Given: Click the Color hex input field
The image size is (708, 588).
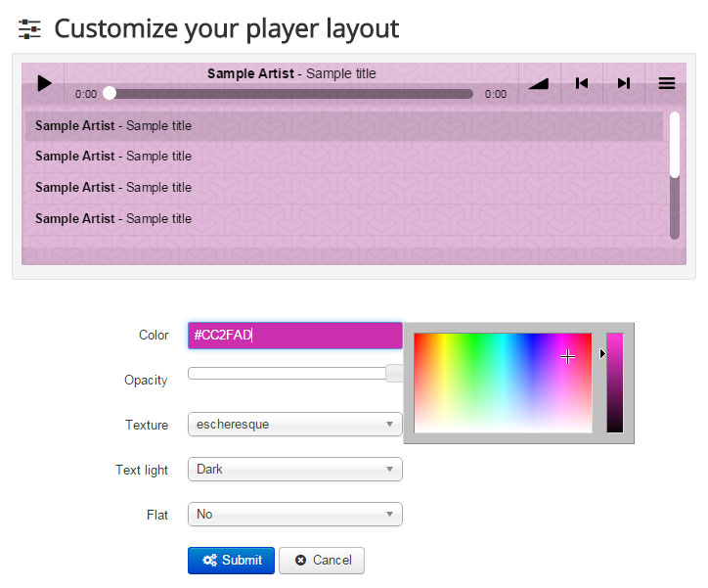Looking at the screenshot, I should coord(294,336).
